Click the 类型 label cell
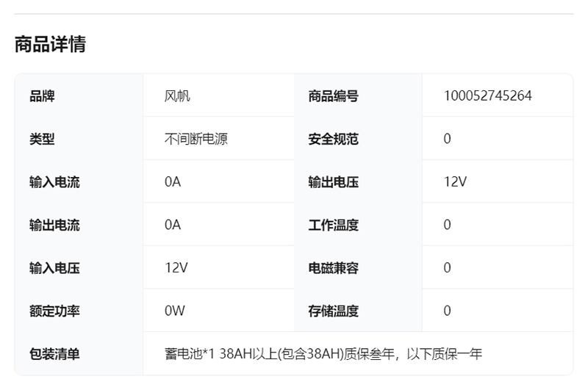This screenshot has width=588, height=390. coord(42,139)
